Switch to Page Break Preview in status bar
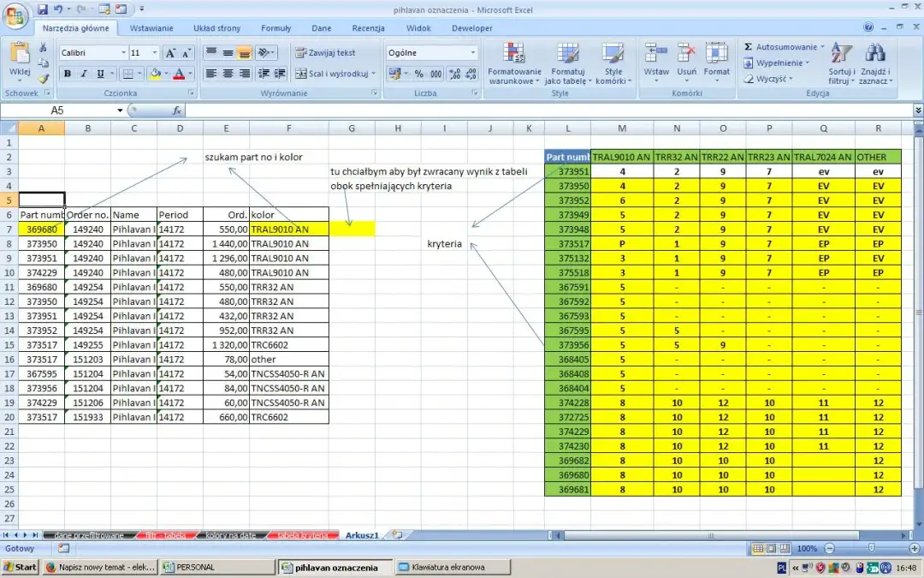The image size is (924, 578). point(785,549)
